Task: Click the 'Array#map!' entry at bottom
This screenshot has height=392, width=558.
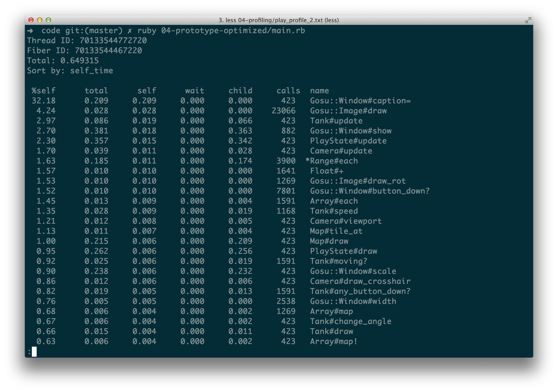Action: pos(334,341)
